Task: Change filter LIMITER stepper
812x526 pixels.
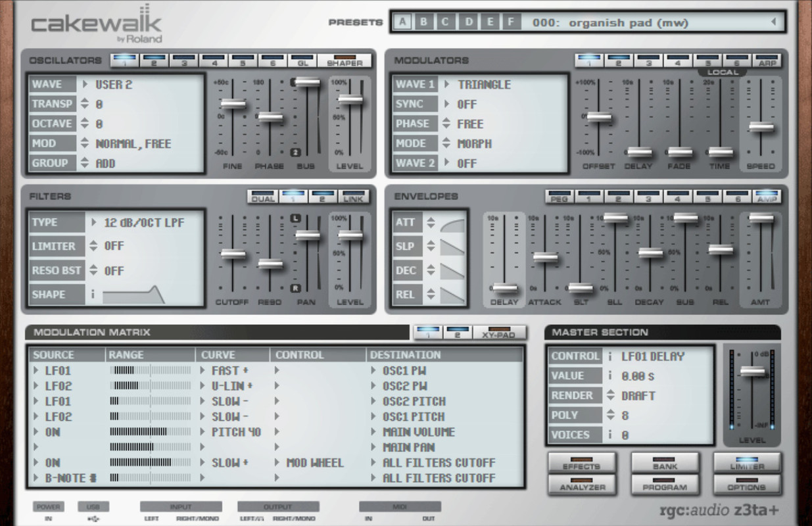Action: 93,246
